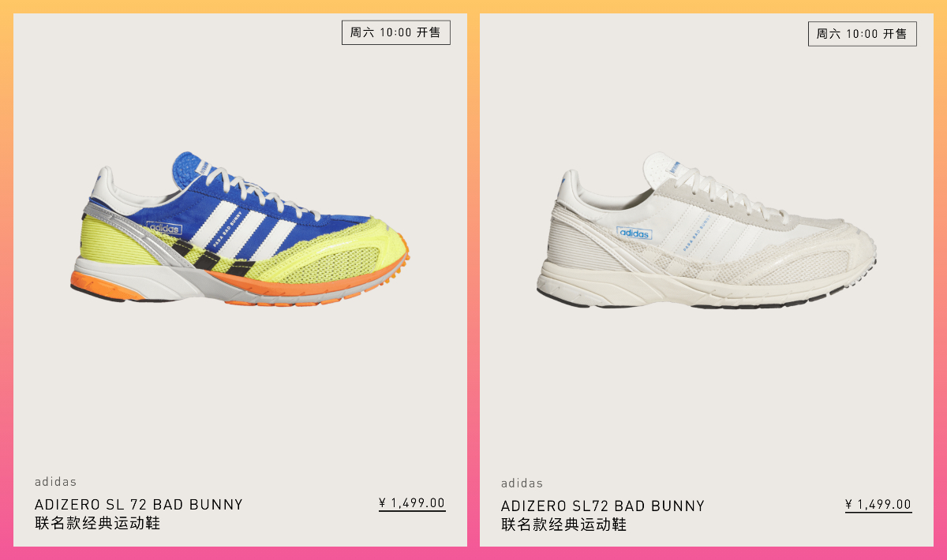Click the adidas brand label on white shoe card
The height and width of the screenshot is (560, 947).
(522, 483)
